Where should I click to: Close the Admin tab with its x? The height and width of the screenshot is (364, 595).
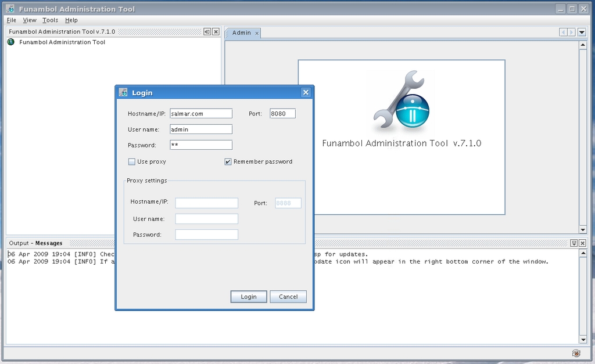point(257,33)
